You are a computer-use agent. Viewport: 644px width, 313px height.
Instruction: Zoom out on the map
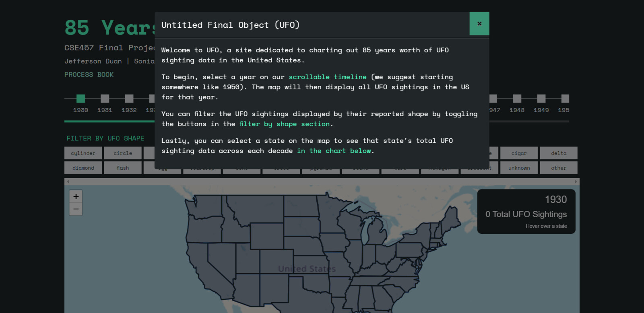tap(76, 209)
